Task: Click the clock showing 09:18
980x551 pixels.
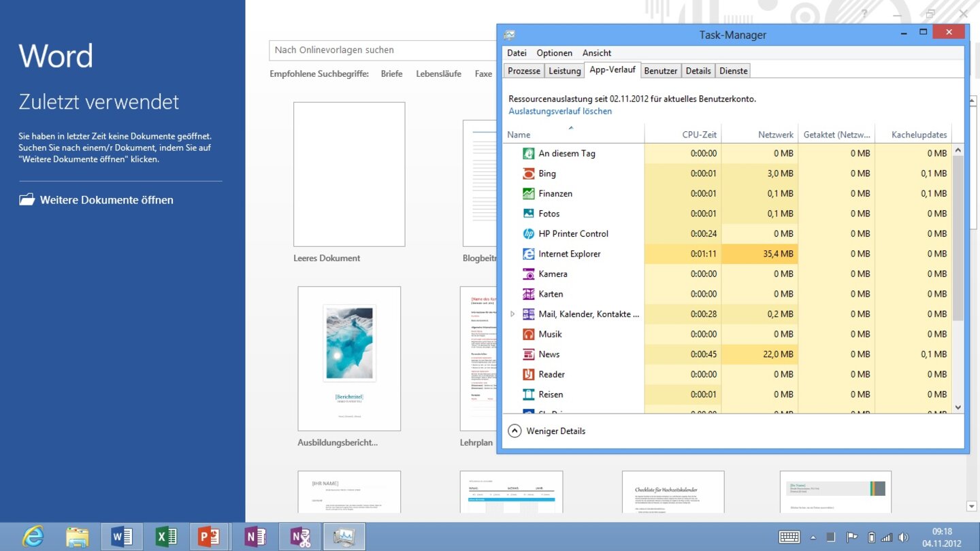Action: (943, 531)
